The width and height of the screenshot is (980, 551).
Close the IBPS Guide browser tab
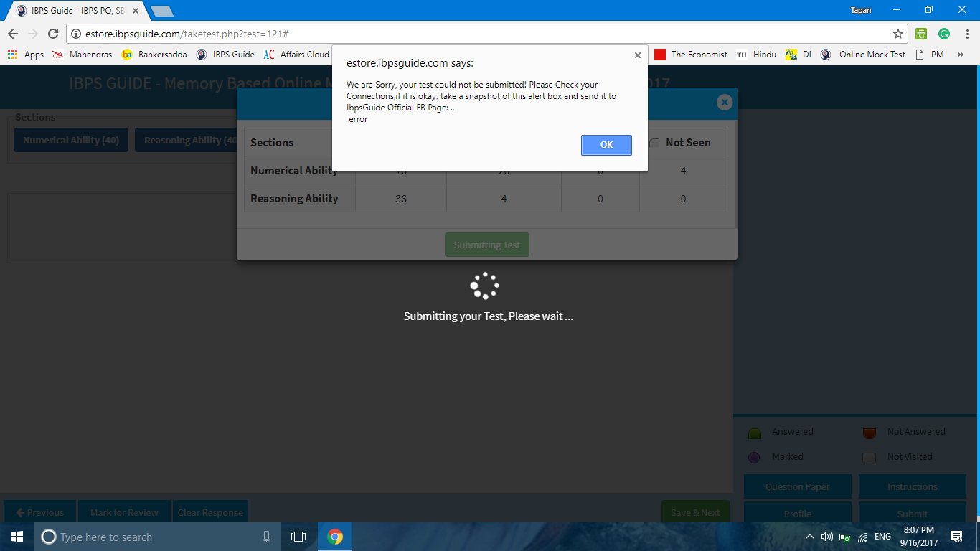[136, 11]
